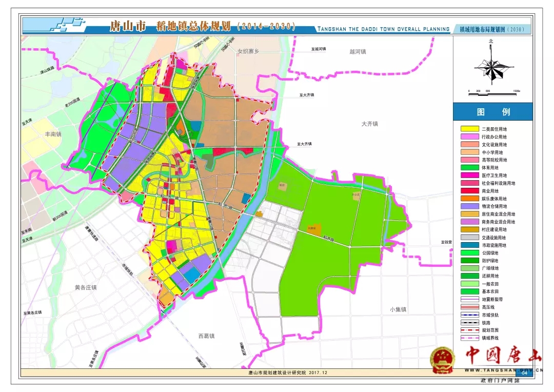Click the 镇域用地布局规划图 title tab
Viewport: 554px width, 392px height.
pos(491,30)
